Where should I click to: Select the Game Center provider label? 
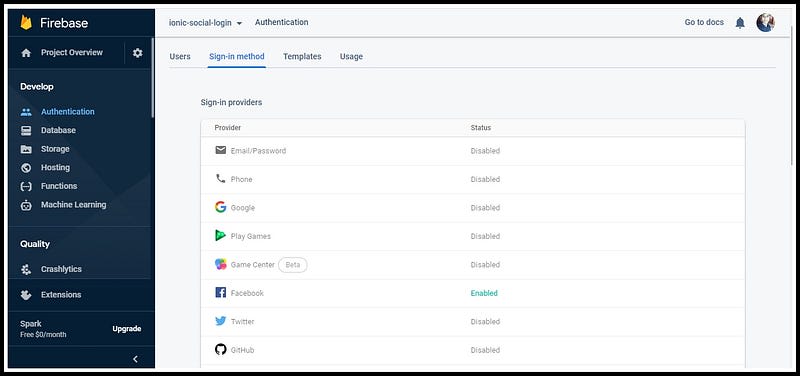[x=253, y=265]
